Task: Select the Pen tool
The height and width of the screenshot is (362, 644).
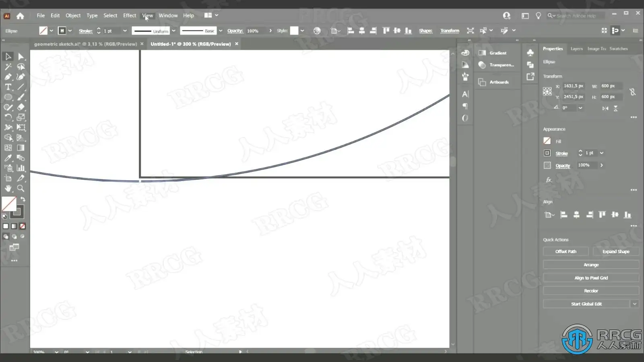Action: [x=8, y=77]
